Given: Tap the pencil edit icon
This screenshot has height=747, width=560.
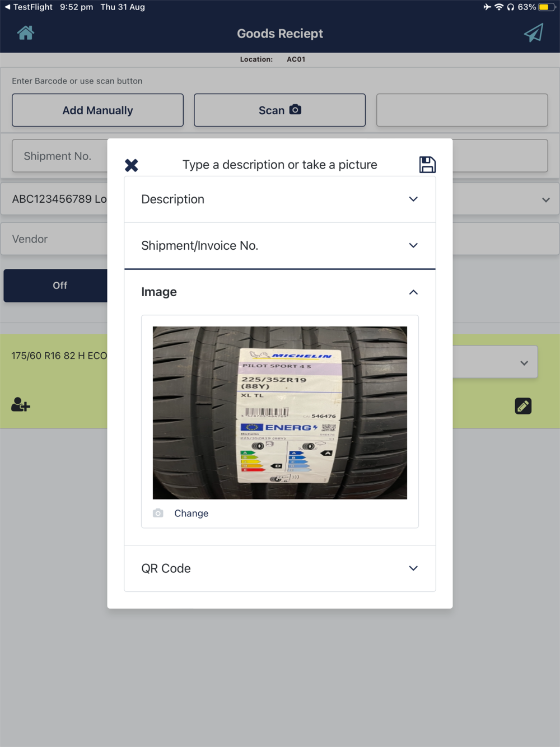Looking at the screenshot, I should [523, 406].
